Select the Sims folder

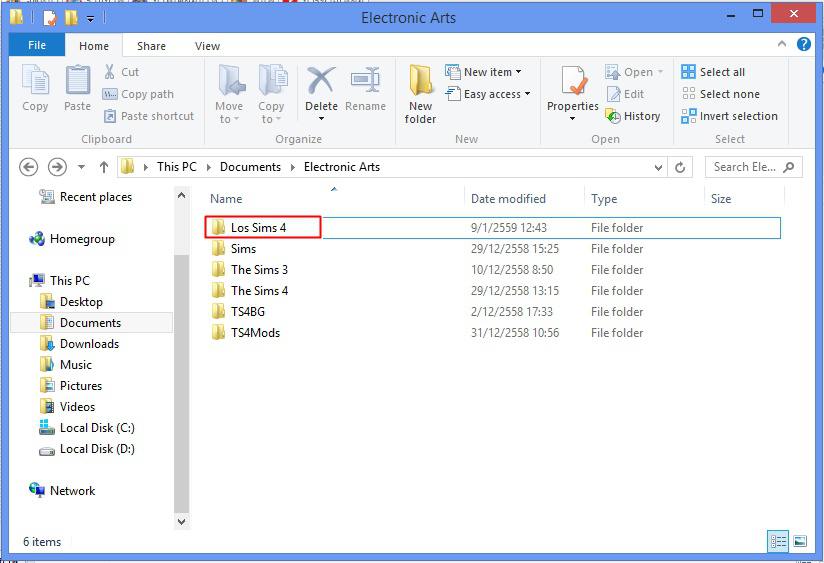coord(493,249)
